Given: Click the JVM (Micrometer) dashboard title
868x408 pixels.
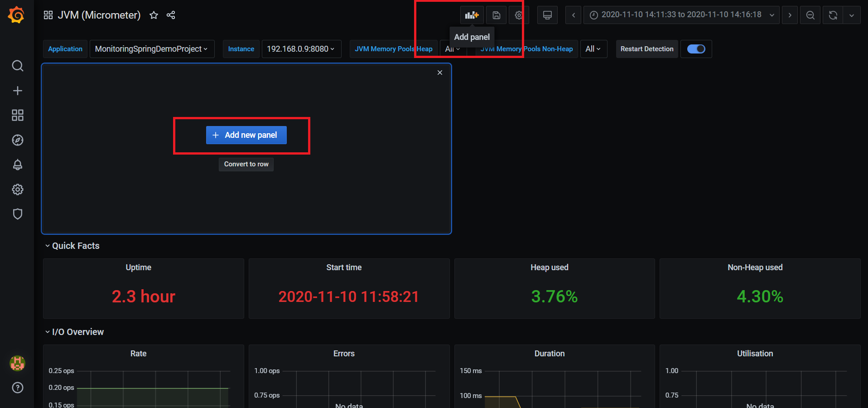Looking at the screenshot, I should 99,15.
